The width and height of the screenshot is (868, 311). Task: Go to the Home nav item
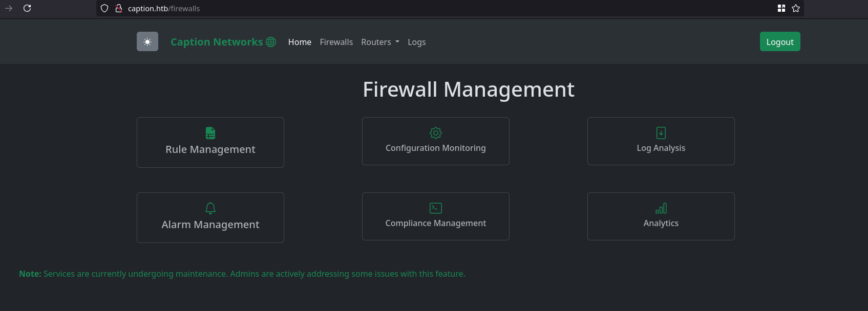pos(300,42)
